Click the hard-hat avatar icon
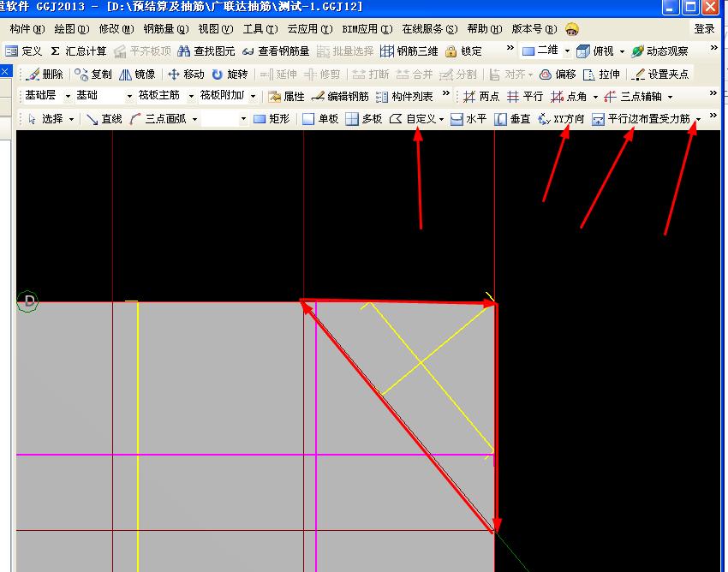The height and width of the screenshot is (572, 728). click(572, 29)
